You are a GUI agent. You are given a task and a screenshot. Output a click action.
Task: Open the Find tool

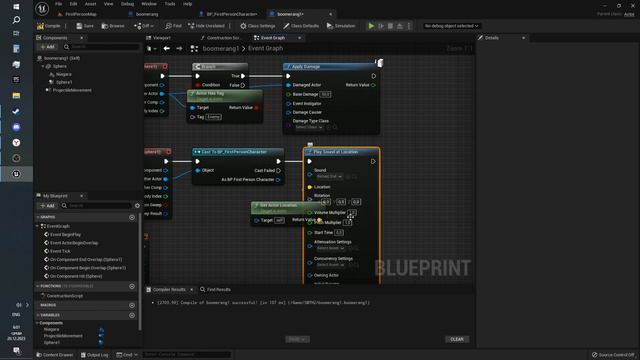click(x=173, y=26)
